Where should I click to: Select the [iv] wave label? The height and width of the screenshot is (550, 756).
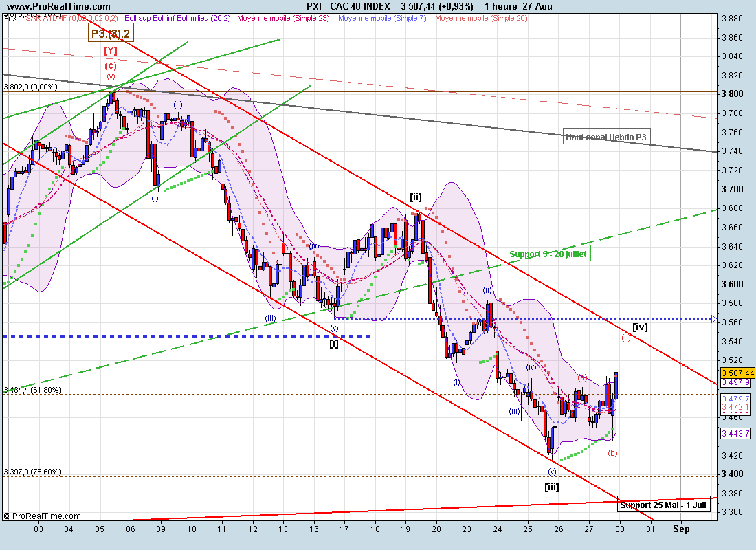(x=640, y=327)
